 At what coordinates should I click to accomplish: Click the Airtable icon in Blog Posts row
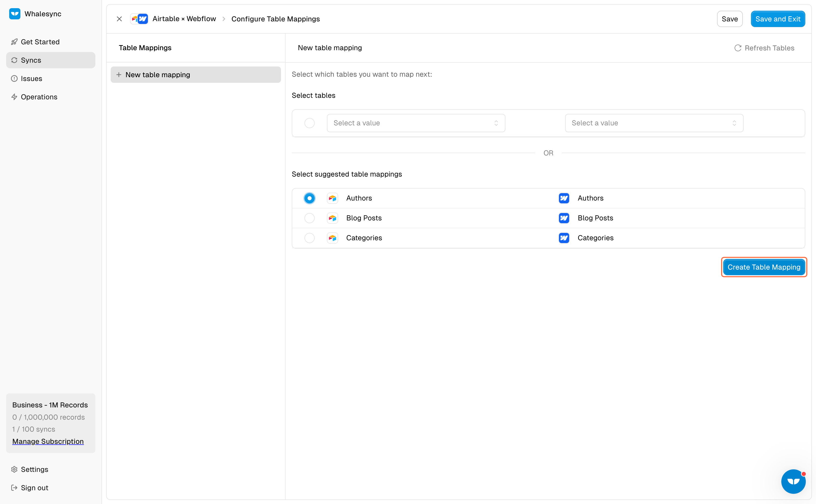pos(332,218)
